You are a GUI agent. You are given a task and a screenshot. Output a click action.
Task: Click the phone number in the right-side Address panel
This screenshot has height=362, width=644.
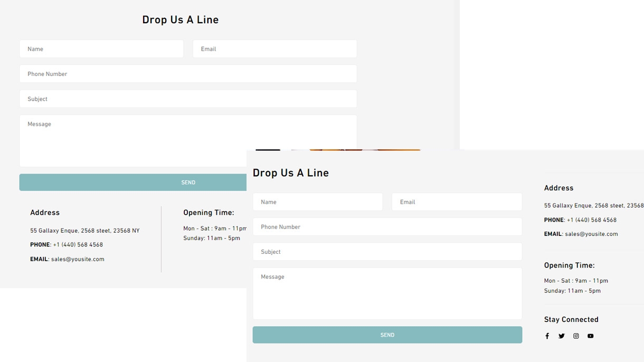(592, 220)
